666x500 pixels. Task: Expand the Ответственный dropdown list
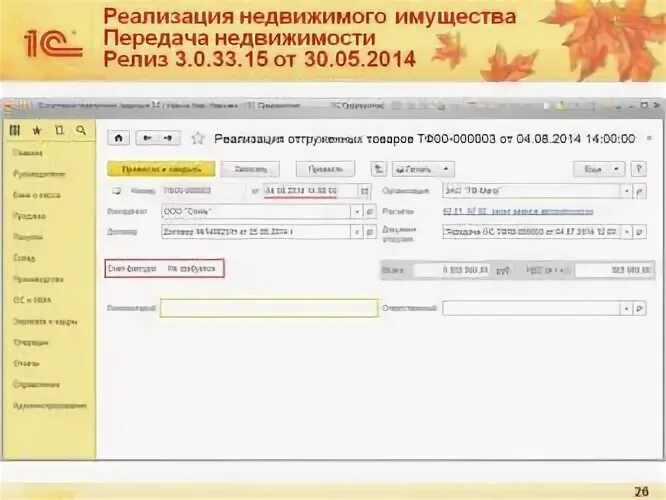[x=626, y=308]
